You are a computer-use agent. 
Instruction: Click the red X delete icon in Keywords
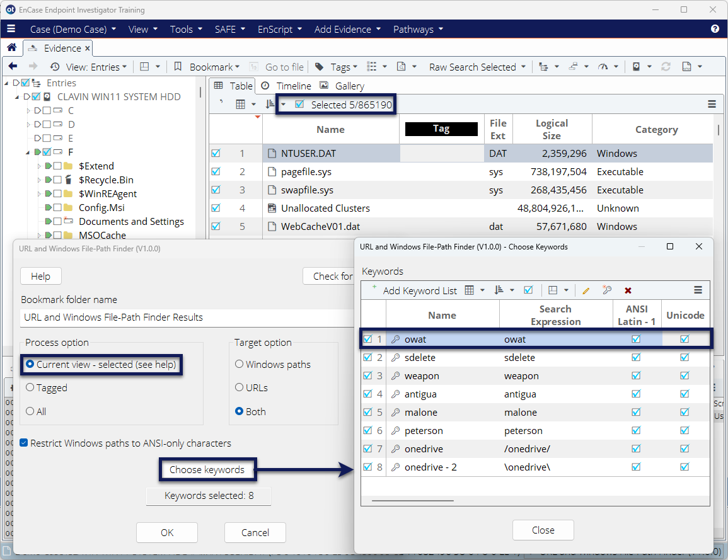point(628,290)
